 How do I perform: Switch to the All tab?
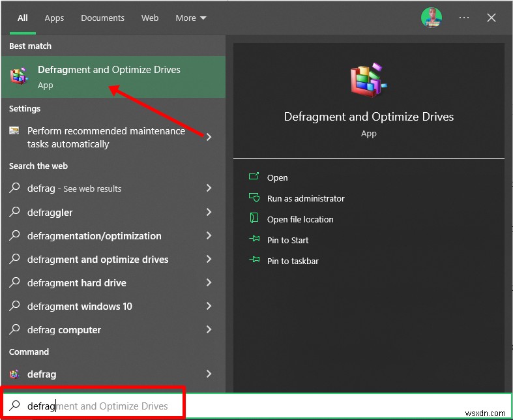pyautogui.click(x=23, y=18)
